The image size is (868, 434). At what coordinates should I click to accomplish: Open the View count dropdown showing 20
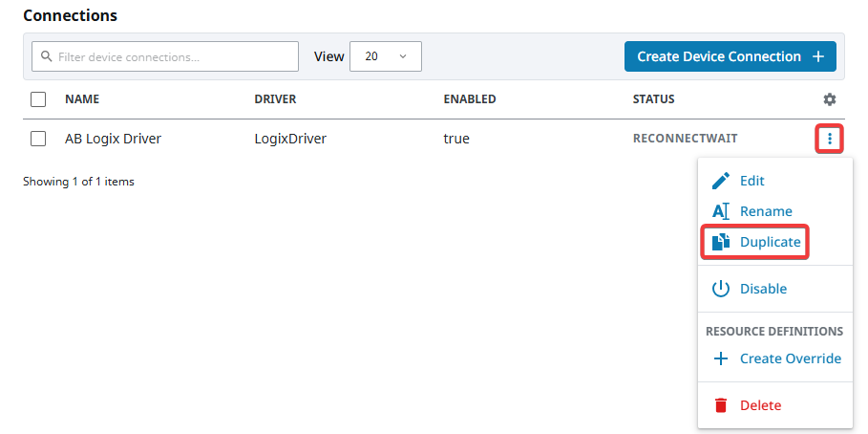(385, 56)
